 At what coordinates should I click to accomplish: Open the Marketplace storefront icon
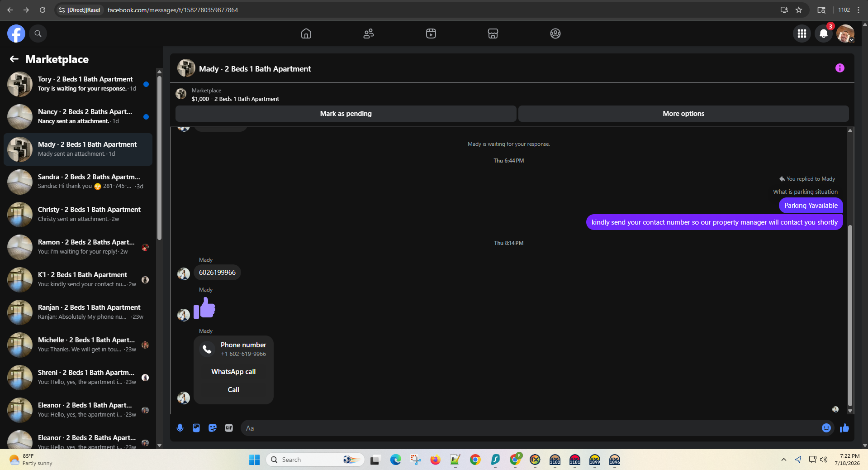493,34
